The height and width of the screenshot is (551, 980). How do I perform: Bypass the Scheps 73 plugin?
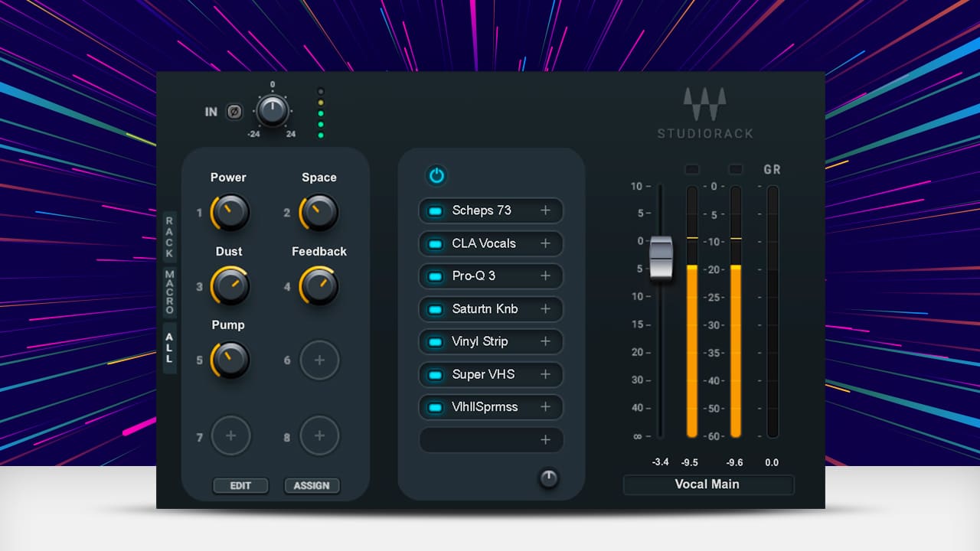tap(436, 210)
